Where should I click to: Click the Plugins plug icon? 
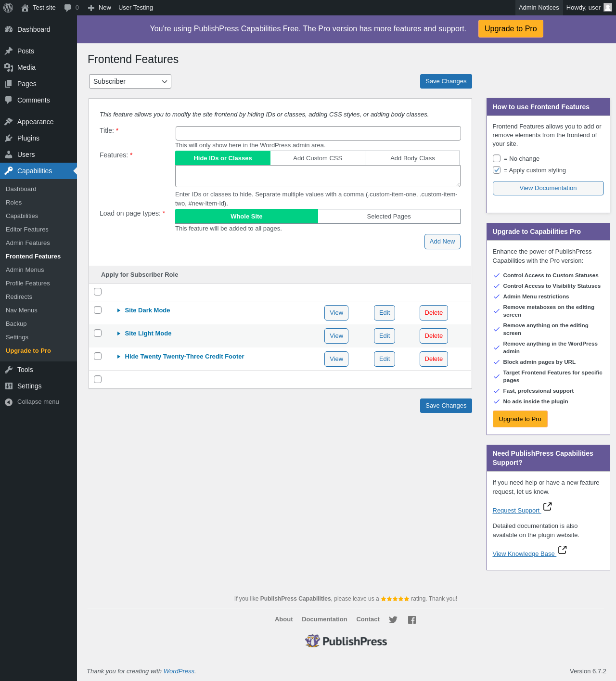pos(9,138)
